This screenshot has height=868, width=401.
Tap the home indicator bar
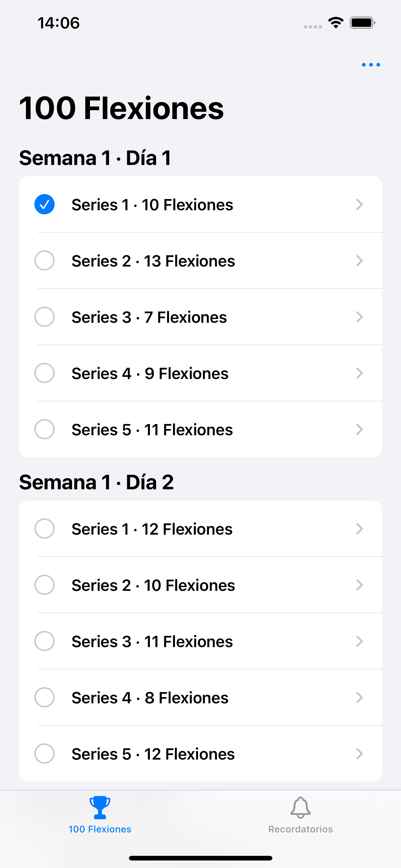click(x=200, y=858)
